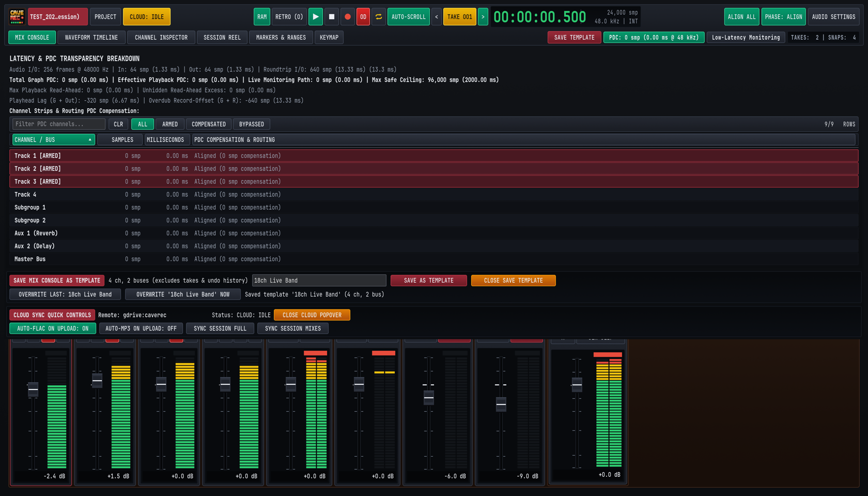The image size is (868, 496).
Task: Go to previous take with left arrow
Action: (x=437, y=17)
